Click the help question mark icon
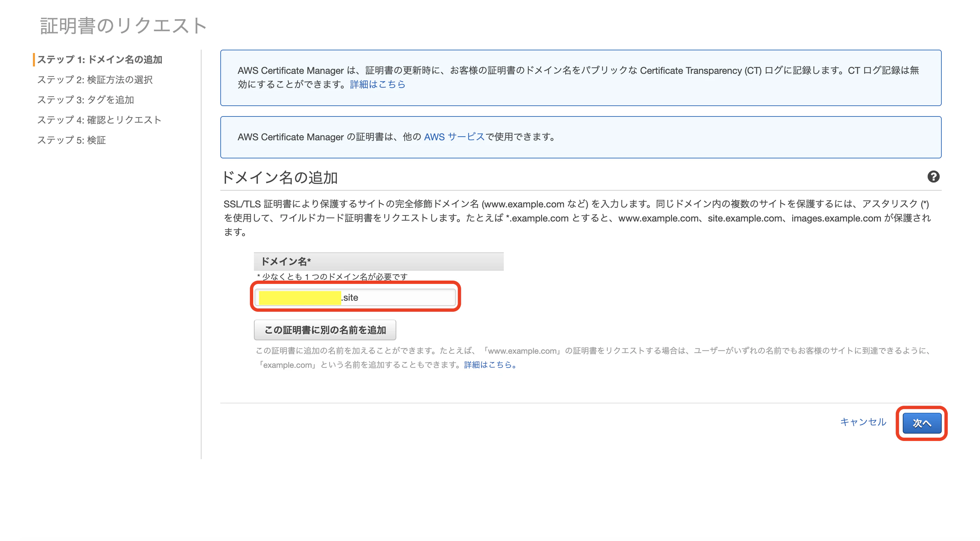The height and width of the screenshot is (541, 980). 933,177
